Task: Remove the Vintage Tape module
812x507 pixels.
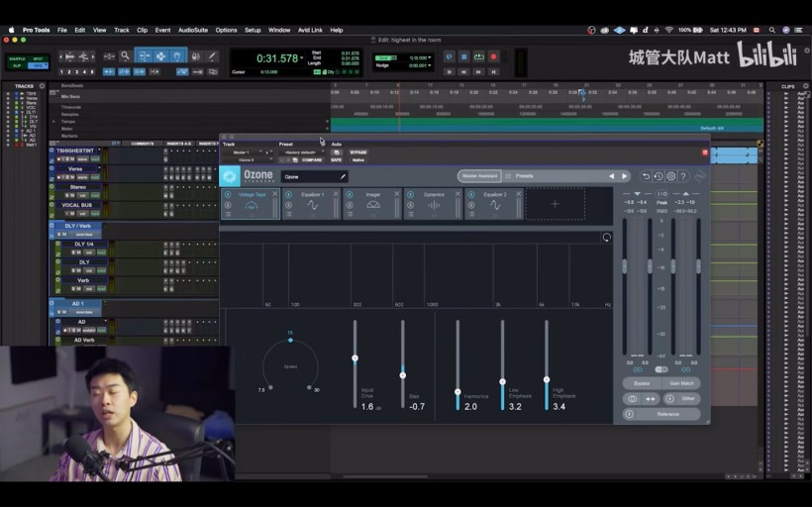Action: click(x=275, y=194)
